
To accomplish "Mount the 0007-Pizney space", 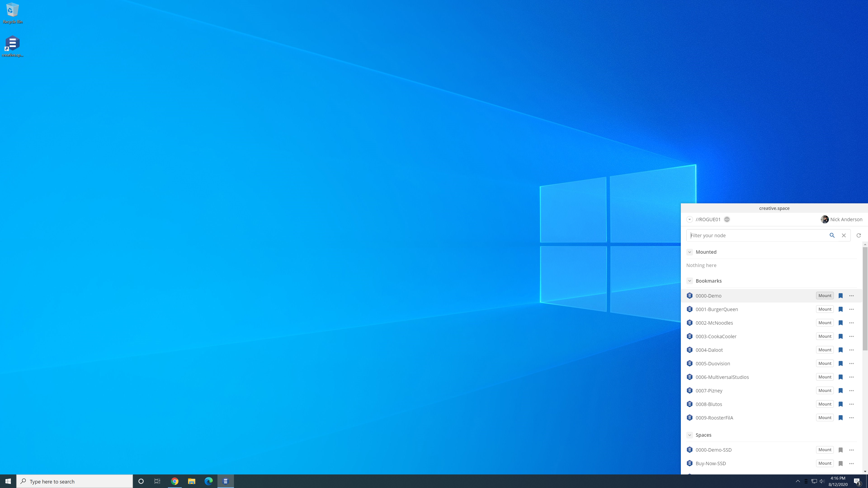I will point(825,390).
